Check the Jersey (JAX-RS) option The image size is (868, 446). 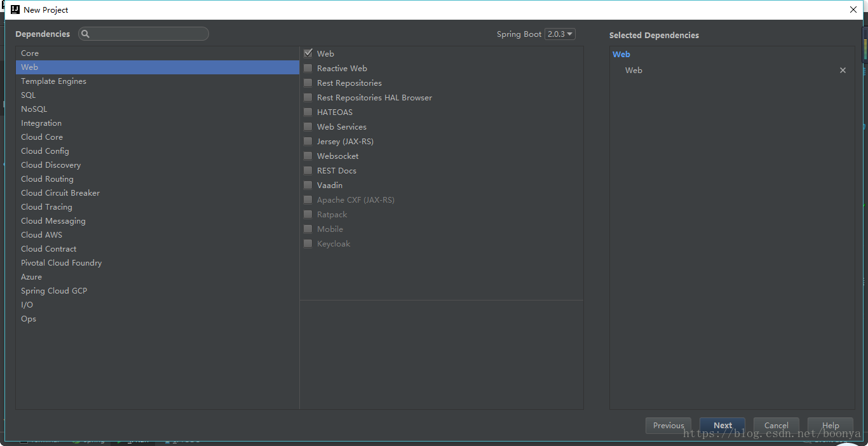point(308,141)
